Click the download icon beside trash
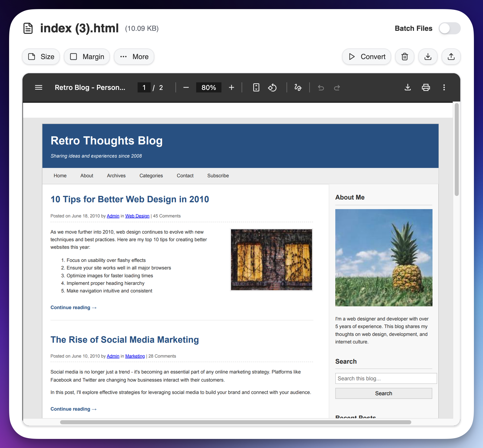Image resolution: width=483 pixels, height=448 pixels. 428,57
